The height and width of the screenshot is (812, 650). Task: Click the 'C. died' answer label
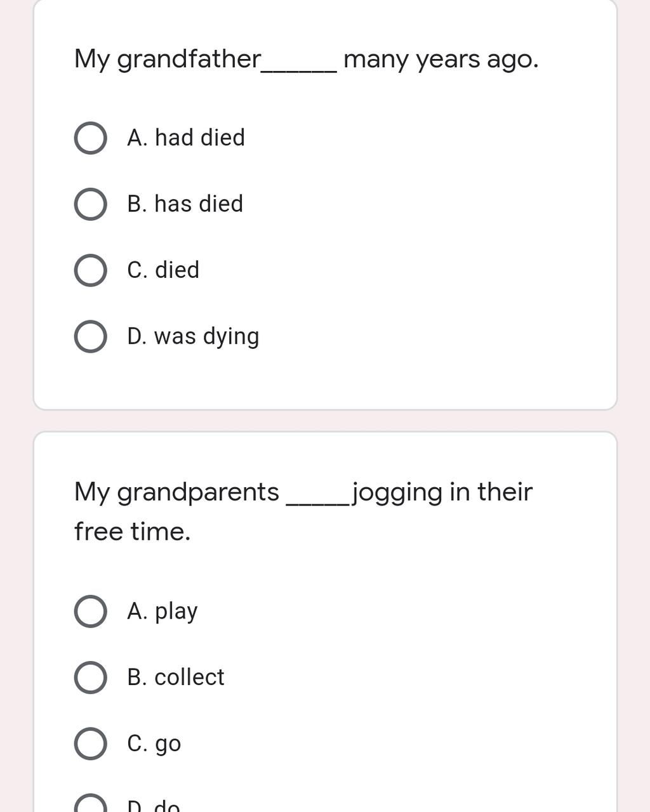(x=163, y=270)
